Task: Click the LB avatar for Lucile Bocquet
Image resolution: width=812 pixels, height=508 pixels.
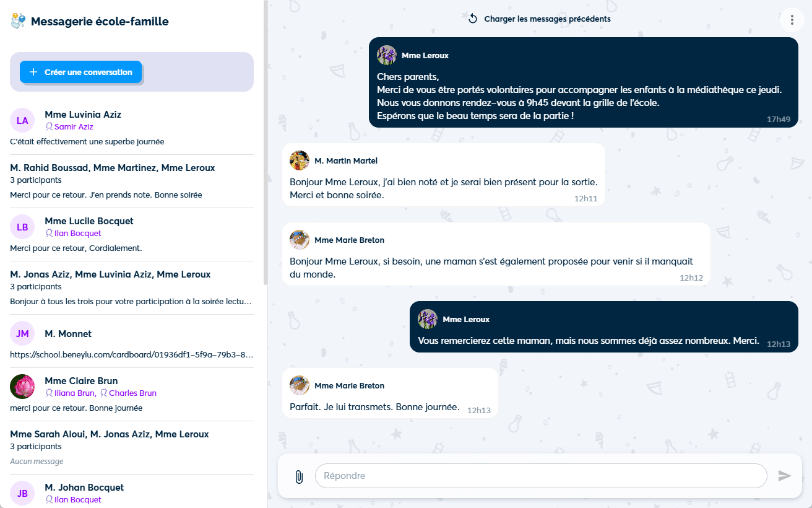Action: pos(22,227)
